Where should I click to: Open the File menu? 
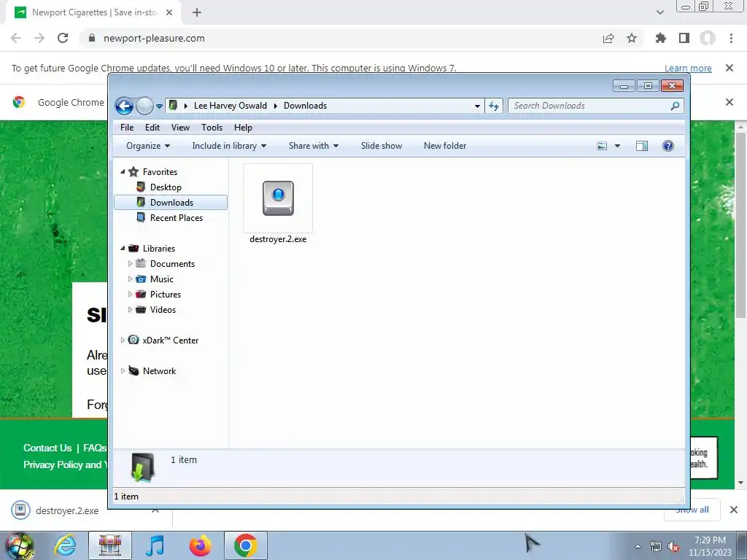tap(127, 128)
